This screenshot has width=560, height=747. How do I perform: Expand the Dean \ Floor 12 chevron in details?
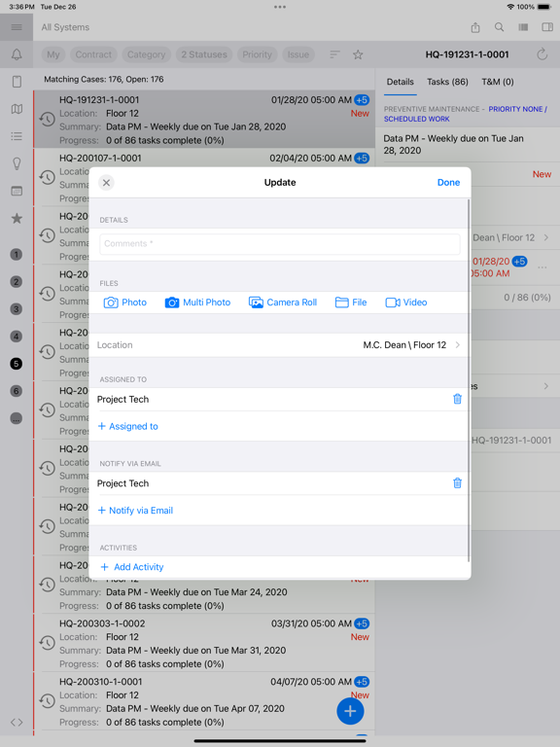[x=546, y=237]
